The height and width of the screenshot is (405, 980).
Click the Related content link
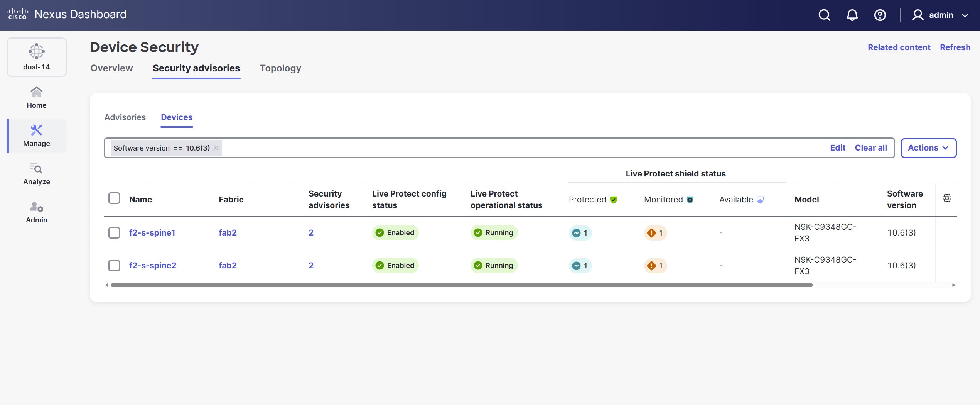[899, 47]
